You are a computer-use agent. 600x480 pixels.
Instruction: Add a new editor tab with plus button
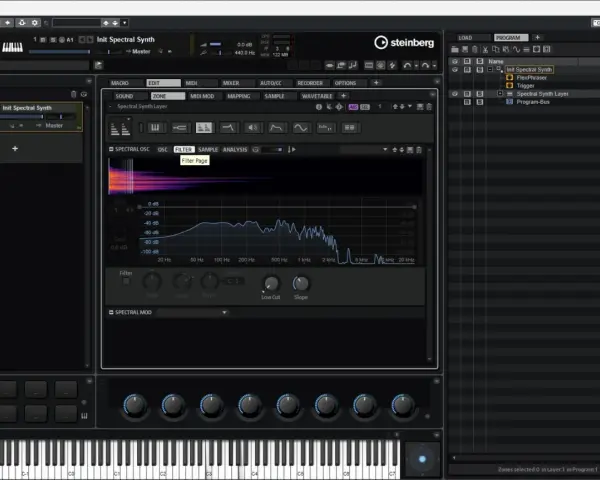point(376,83)
